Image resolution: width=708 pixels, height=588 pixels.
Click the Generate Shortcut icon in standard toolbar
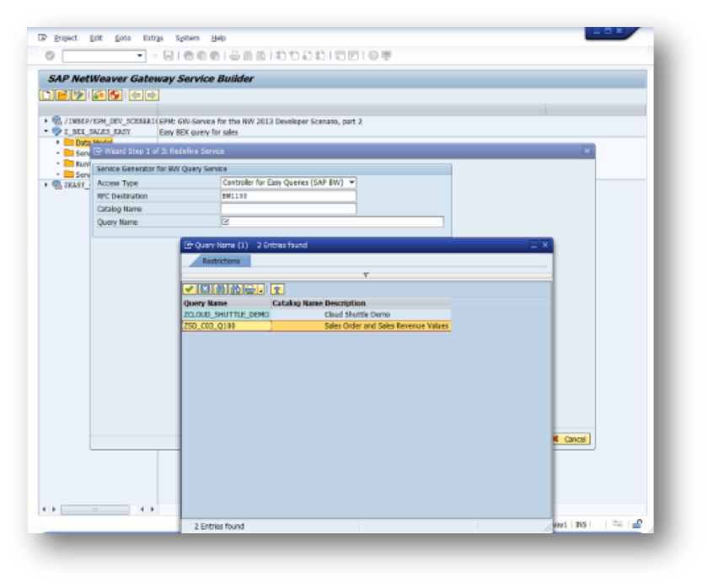(x=353, y=56)
